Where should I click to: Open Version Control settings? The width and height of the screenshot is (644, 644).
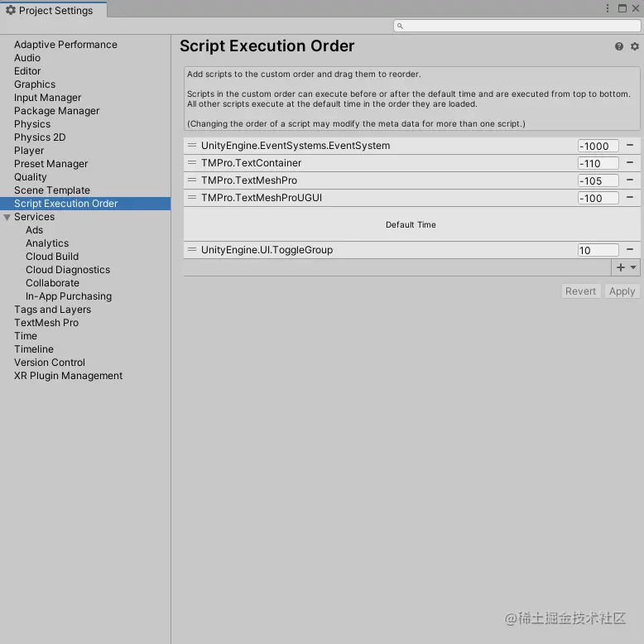[50, 363]
